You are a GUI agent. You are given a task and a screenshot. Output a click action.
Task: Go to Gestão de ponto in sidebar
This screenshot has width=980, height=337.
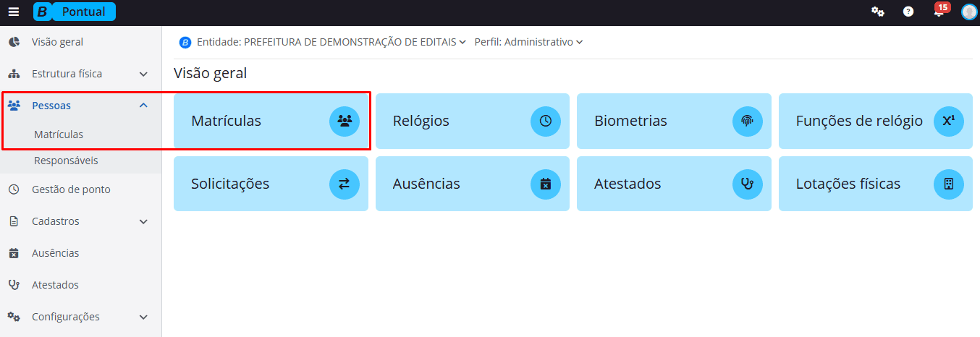[x=71, y=189]
